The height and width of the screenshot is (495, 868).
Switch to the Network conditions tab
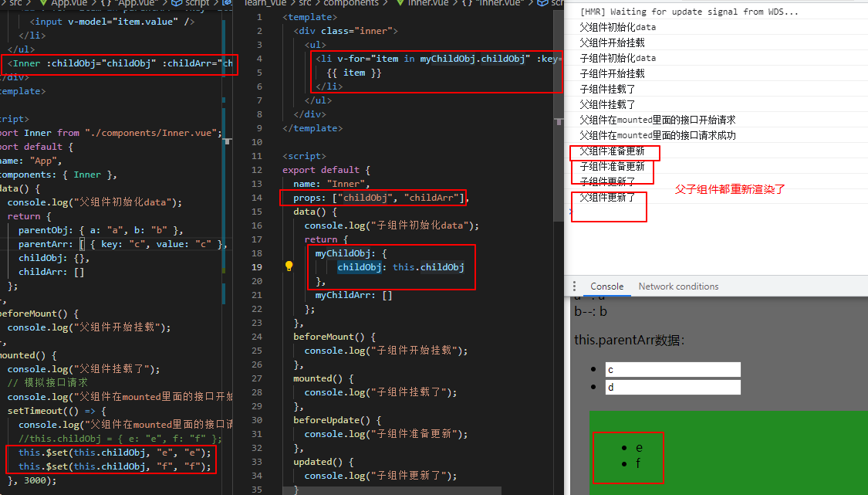coord(678,286)
